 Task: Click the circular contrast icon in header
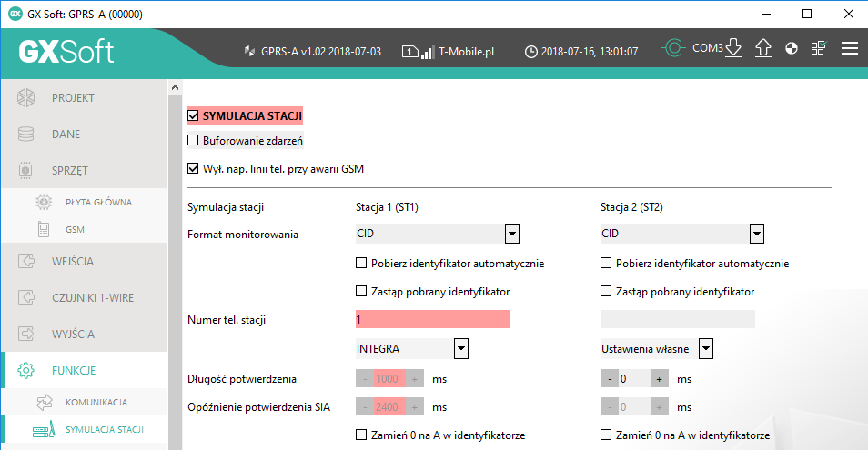click(792, 49)
